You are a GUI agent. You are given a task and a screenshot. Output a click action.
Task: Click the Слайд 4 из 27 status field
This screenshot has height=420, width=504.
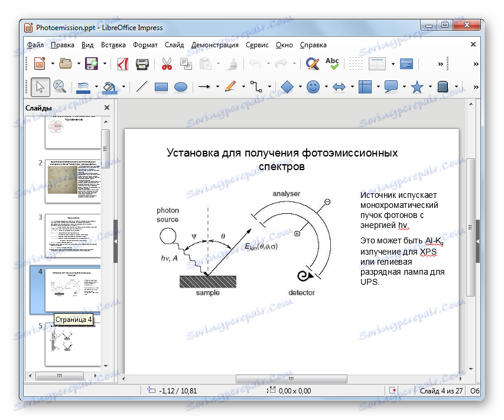(441, 391)
